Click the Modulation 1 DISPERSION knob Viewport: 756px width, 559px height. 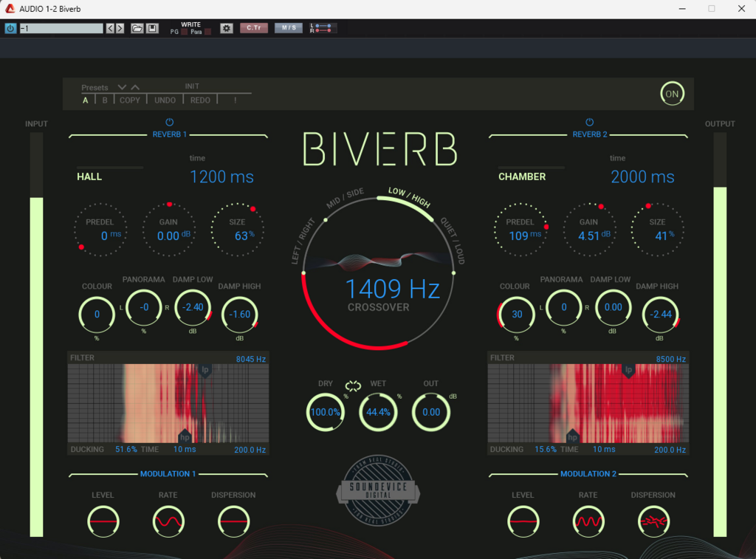[233, 521]
